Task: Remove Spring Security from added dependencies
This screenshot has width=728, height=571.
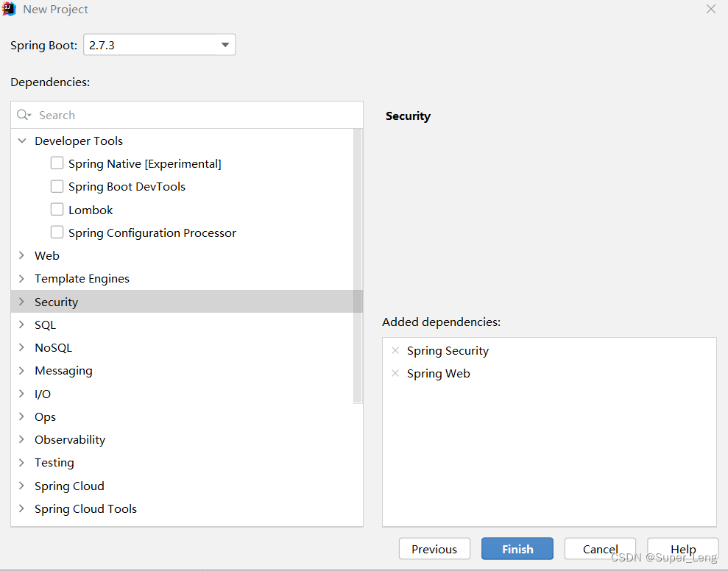Action: 395,350
